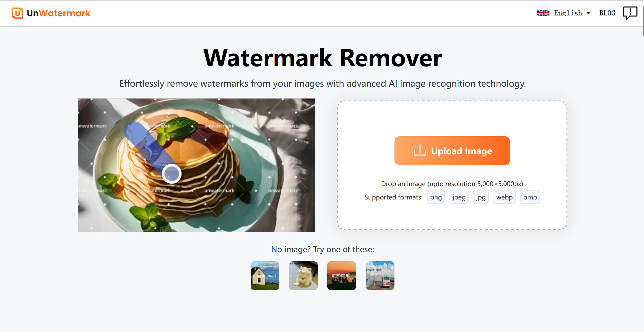Click the UnWatermark header menu
Viewport: 644px width, 332px height.
[x=51, y=13]
